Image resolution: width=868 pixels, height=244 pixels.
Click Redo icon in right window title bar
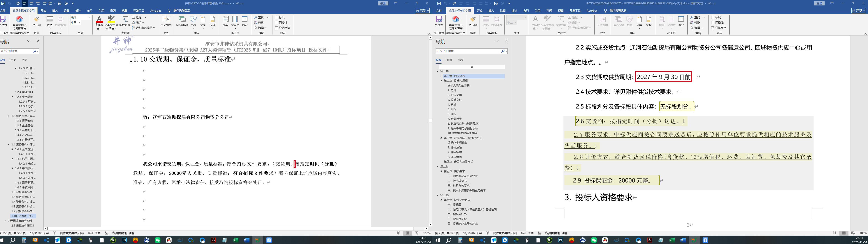point(454,3)
